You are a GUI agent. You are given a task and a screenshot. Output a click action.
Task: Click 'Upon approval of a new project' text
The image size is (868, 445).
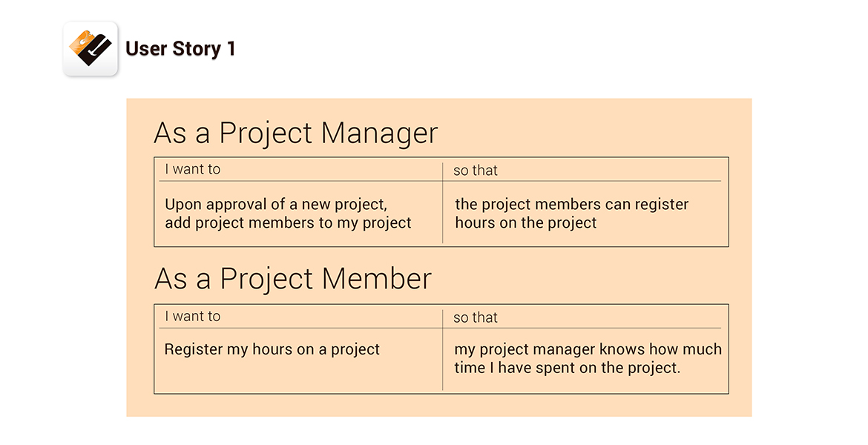pyautogui.click(x=276, y=204)
